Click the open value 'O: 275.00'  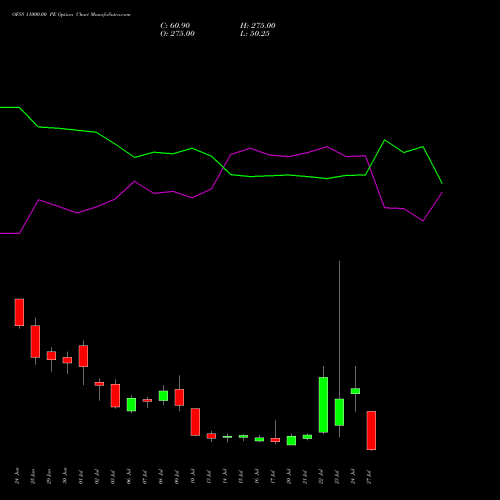tap(177, 34)
